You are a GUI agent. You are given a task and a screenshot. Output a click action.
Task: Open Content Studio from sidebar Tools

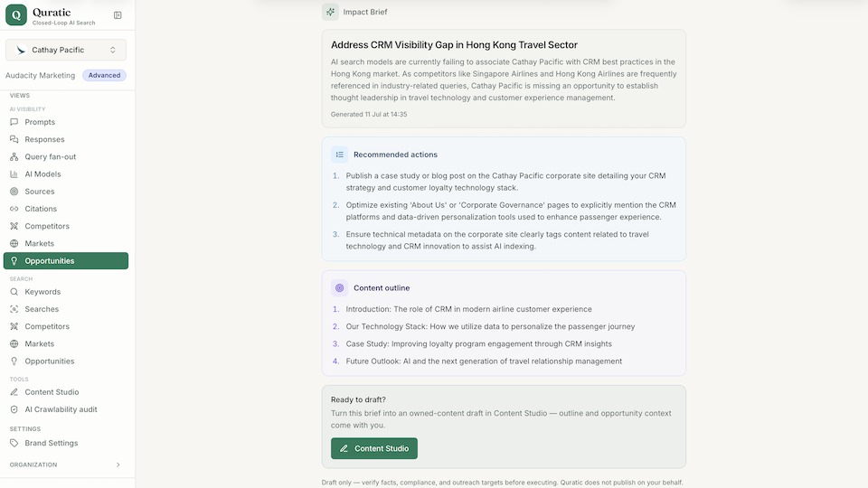pos(66,391)
